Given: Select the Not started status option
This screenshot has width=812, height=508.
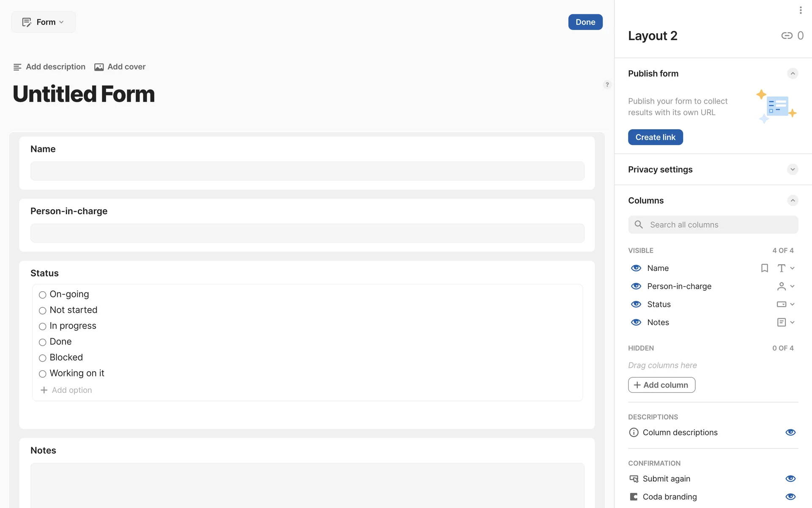Looking at the screenshot, I should 43,311.
